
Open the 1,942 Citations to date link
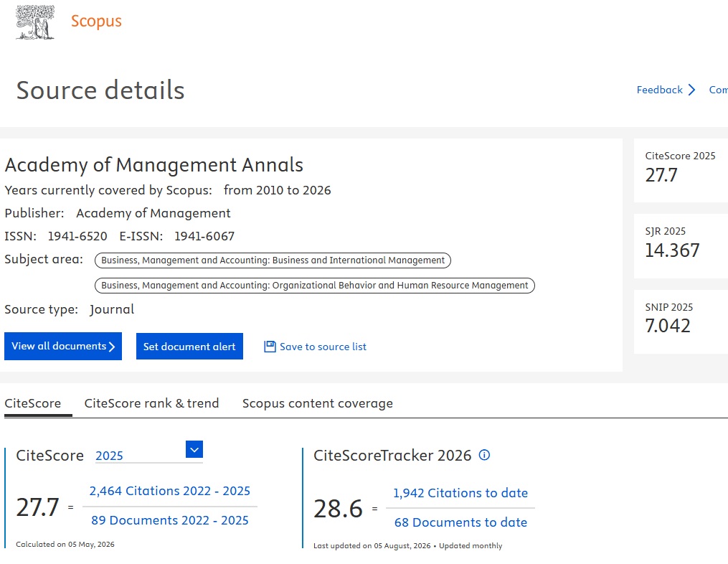pyautogui.click(x=460, y=493)
